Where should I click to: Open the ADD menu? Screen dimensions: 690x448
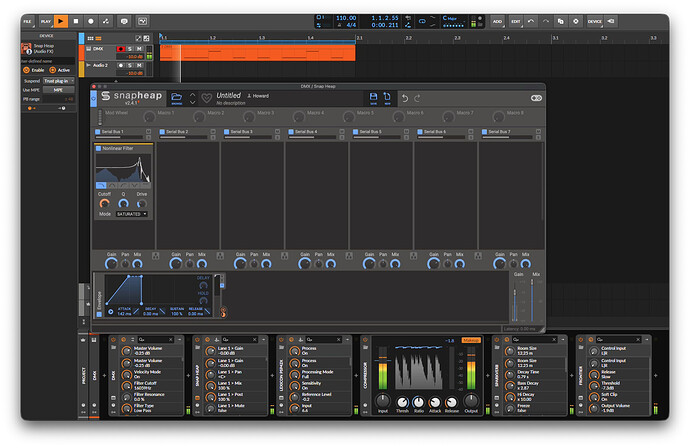click(x=497, y=21)
